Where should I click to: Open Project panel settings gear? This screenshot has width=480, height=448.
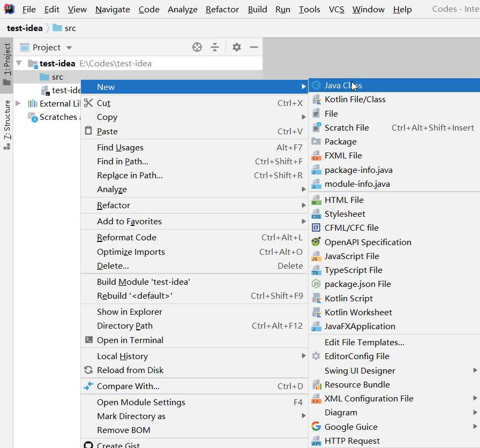[237, 47]
